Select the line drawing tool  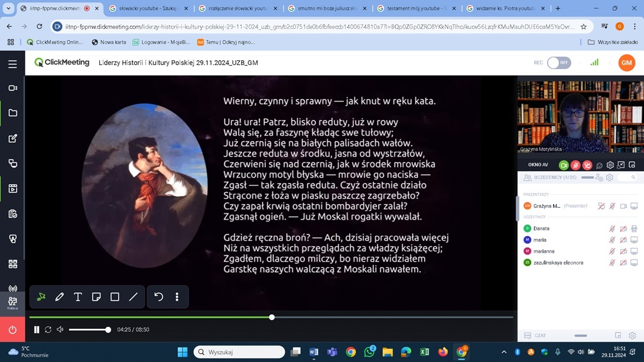tap(134, 296)
